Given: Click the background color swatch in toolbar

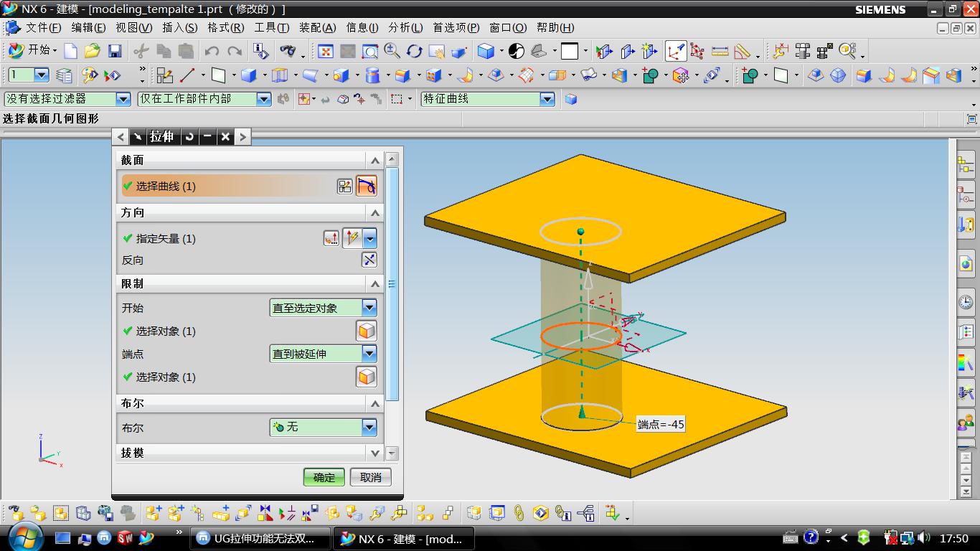Looking at the screenshot, I should click(570, 51).
